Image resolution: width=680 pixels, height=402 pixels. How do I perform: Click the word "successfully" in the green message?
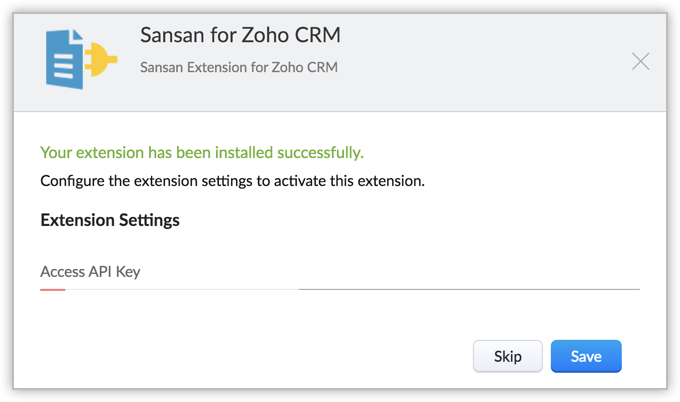pos(324,153)
